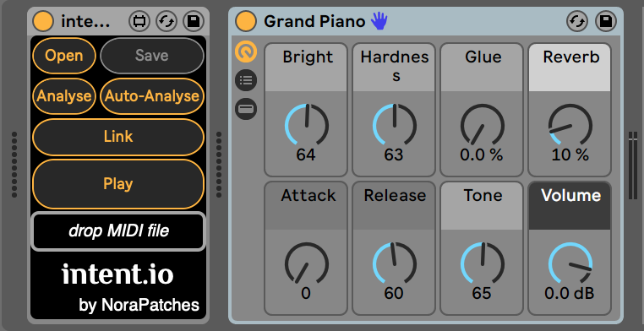This screenshot has width=644, height=331.
Task: Click the Grand Piano device title
Action: [314, 21]
